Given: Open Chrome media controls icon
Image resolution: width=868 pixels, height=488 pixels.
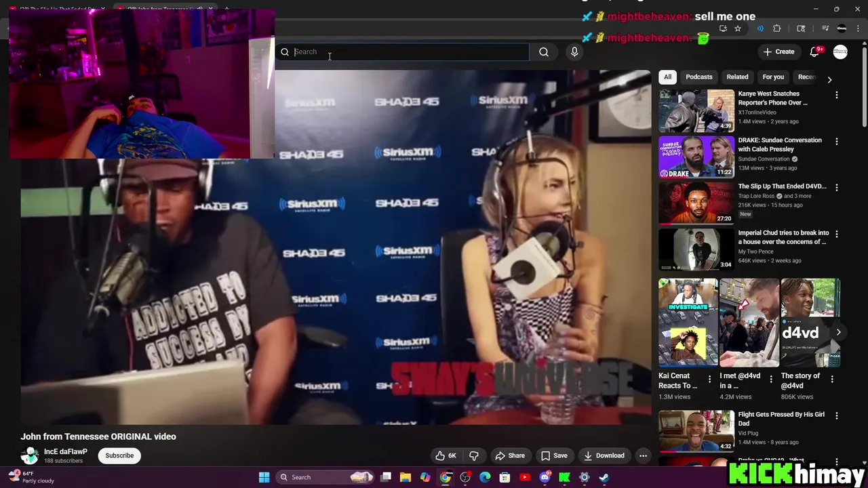Looking at the screenshot, I should (x=825, y=28).
